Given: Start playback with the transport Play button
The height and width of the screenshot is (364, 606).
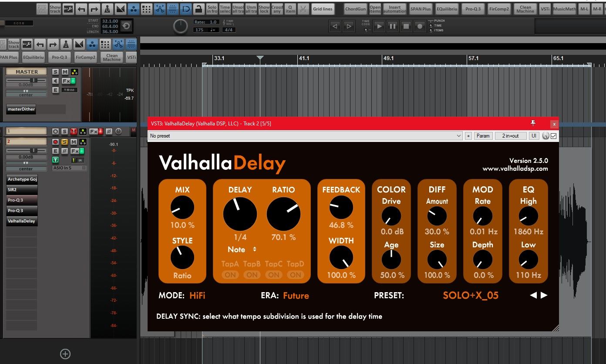Looking at the screenshot, I should 379,26.
